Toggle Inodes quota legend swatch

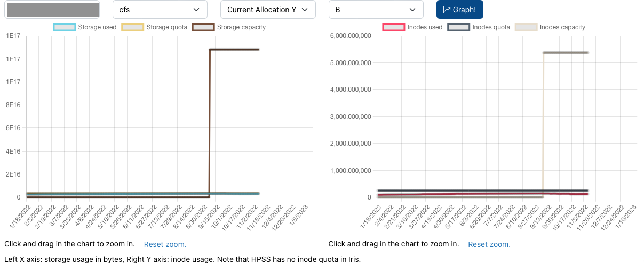pos(459,27)
